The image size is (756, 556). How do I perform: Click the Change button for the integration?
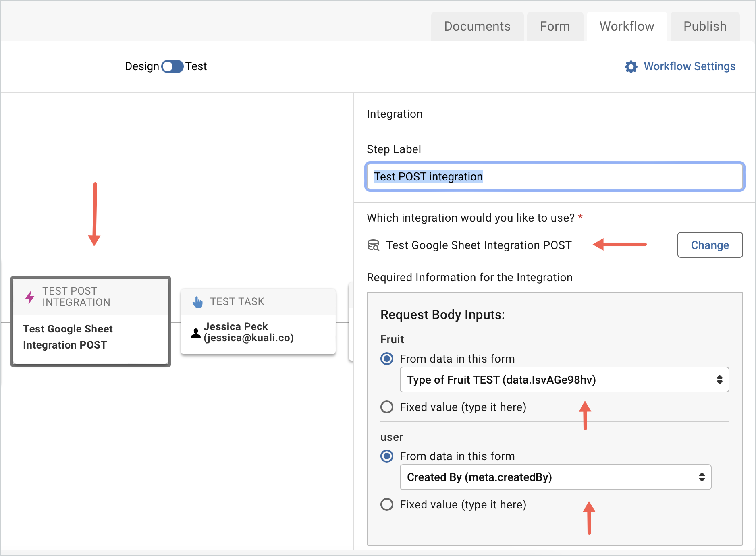coord(710,245)
